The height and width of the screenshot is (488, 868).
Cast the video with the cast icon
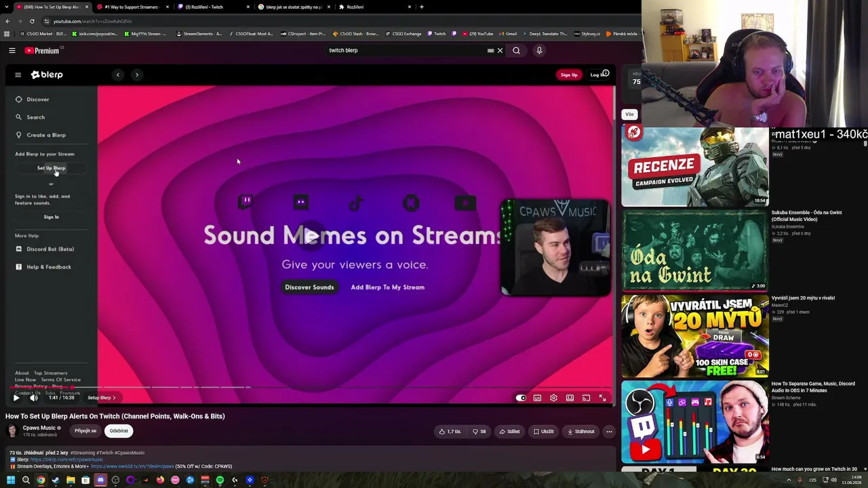[586, 398]
